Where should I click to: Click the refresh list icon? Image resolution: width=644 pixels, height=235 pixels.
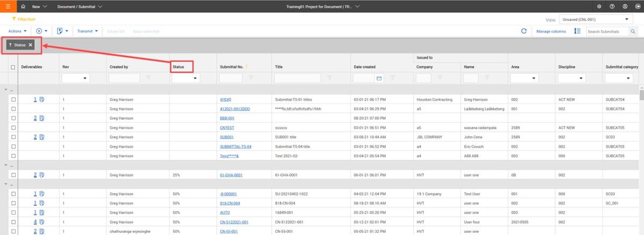click(523, 31)
